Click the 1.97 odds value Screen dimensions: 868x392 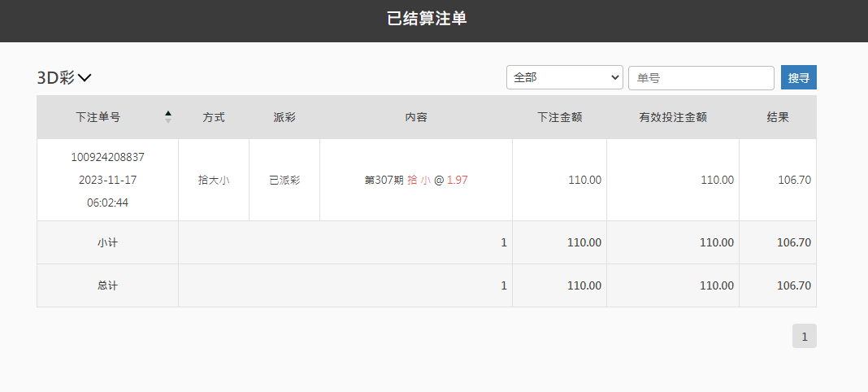tap(458, 181)
